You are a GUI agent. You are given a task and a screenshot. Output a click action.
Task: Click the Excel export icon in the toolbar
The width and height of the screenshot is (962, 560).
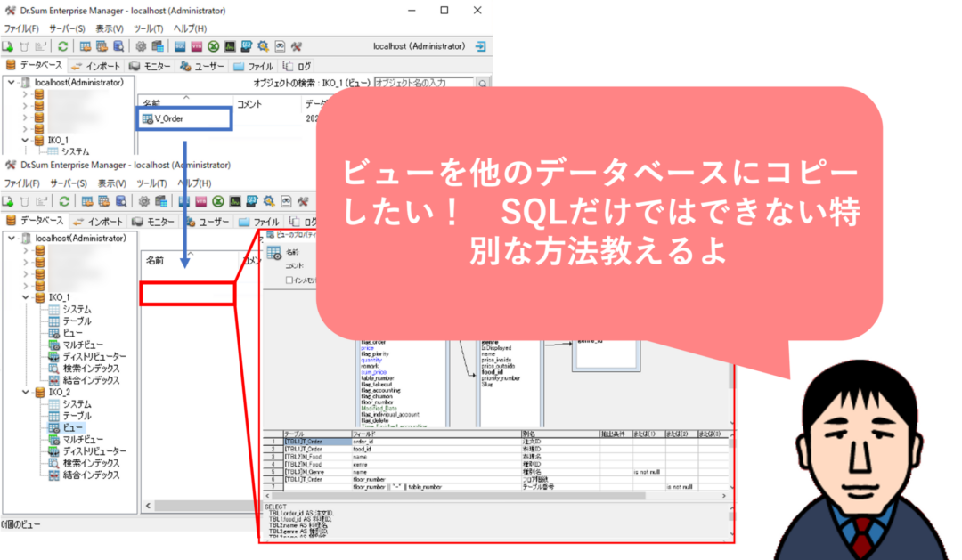click(212, 45)
